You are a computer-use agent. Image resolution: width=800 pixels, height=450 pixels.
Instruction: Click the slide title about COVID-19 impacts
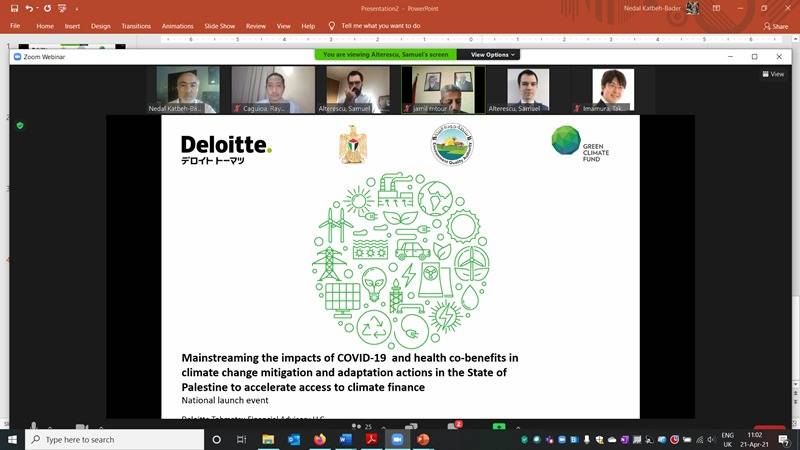349,372
